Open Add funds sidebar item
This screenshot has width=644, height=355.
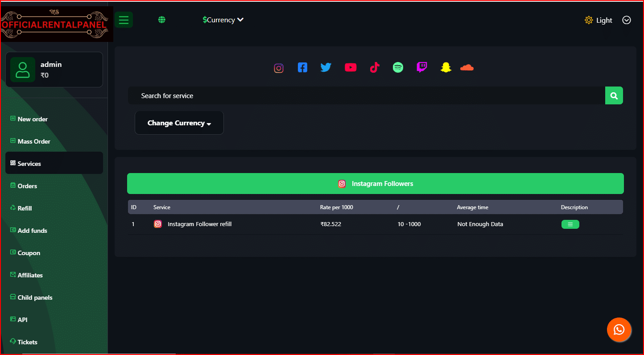(32, 231)
